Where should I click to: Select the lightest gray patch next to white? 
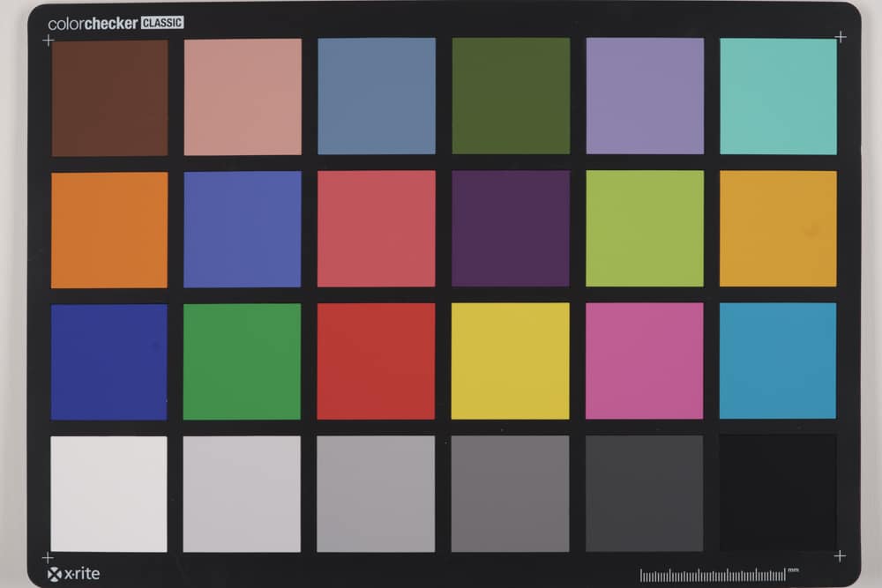[x=242, y=495]
